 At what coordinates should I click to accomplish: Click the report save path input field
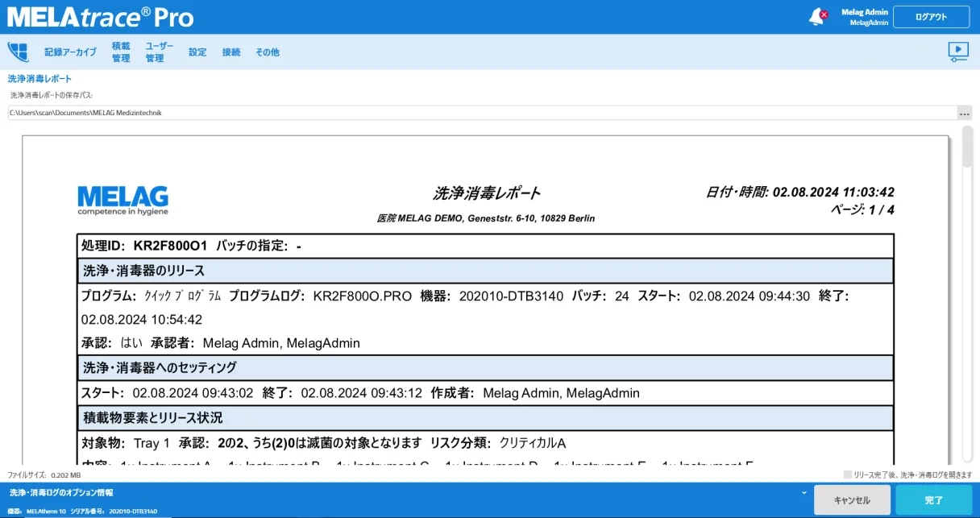pyautogui.click(x=481, y=114)
